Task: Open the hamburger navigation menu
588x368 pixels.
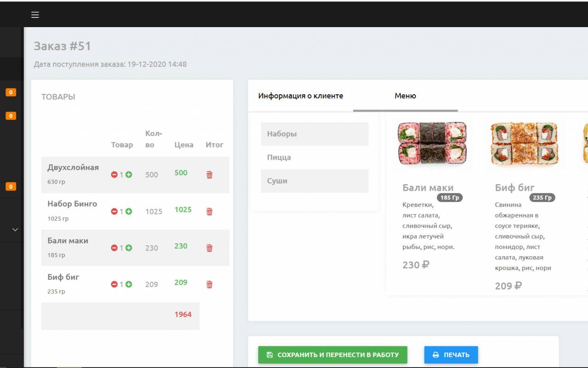Action: 35,14
